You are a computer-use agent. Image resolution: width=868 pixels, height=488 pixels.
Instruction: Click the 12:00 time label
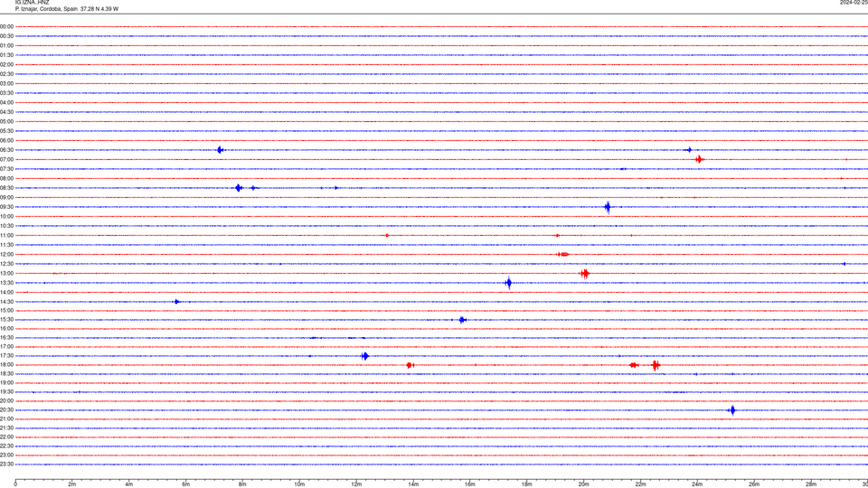[x=6, y=255]
